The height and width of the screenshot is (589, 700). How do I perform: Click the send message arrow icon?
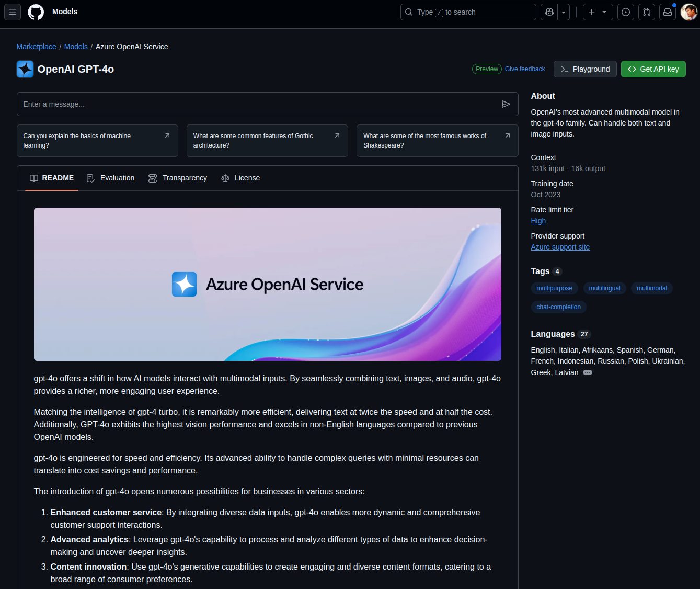[x=506, y=104]
